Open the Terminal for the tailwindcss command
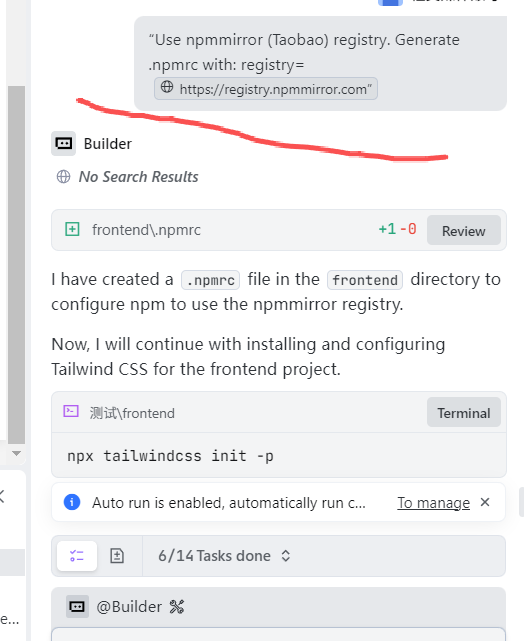This screenshot has height=641, width=524. [x=464, y=412]
